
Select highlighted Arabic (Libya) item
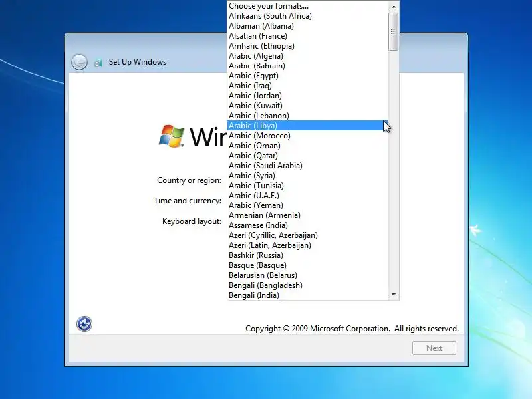coord(307,126)
